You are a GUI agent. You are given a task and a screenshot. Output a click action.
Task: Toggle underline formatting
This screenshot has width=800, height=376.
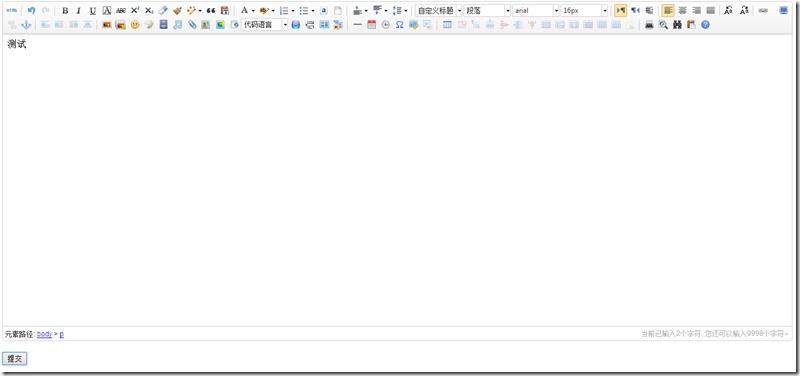click(x=93, y=10)
